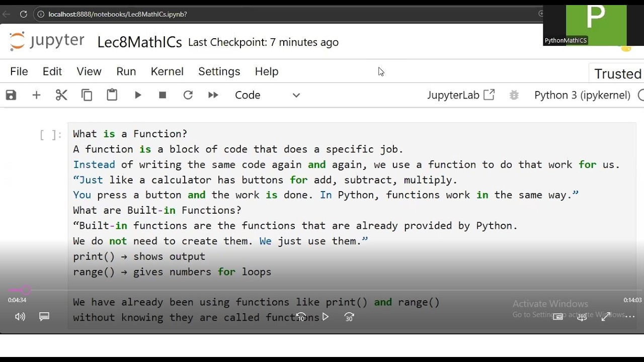Copy the selected cell

[87, 95]
